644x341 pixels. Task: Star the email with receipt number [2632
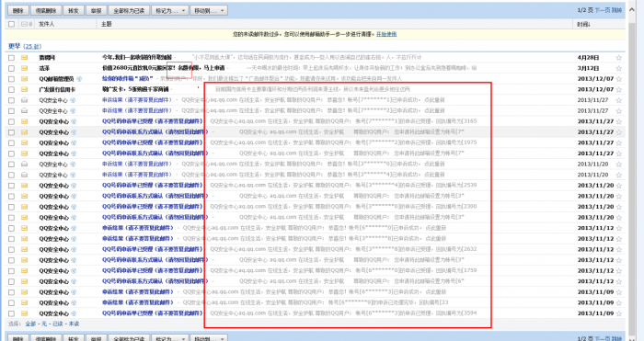(x=619, y=249)
